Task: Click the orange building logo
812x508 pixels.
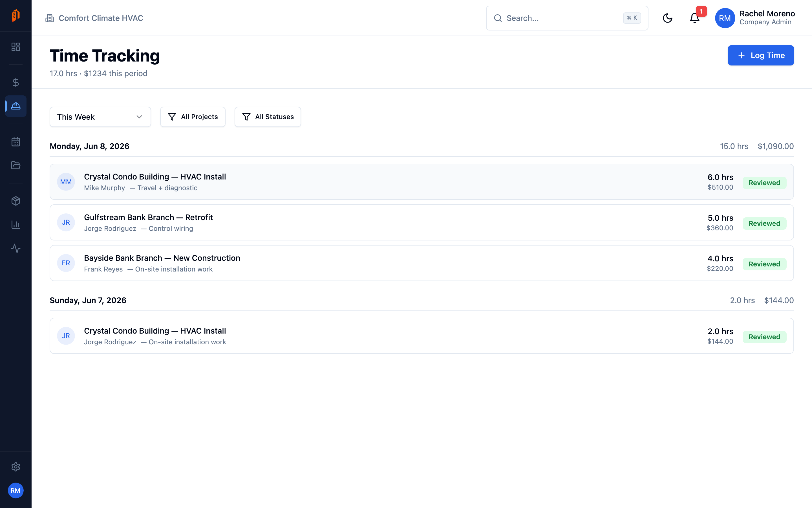Action: point(16,16)
